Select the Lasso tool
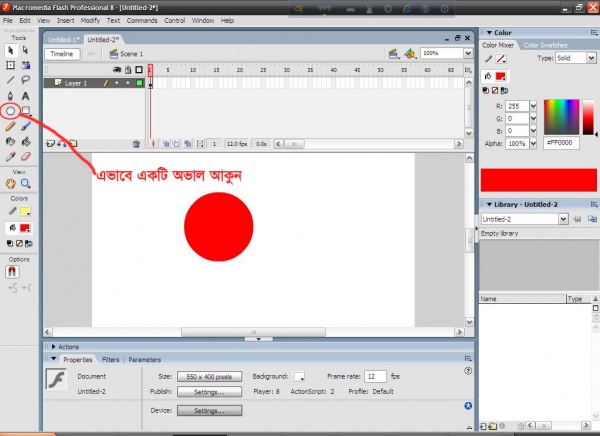The height and width of the screenshot is (436, 600). pos(26,80)
